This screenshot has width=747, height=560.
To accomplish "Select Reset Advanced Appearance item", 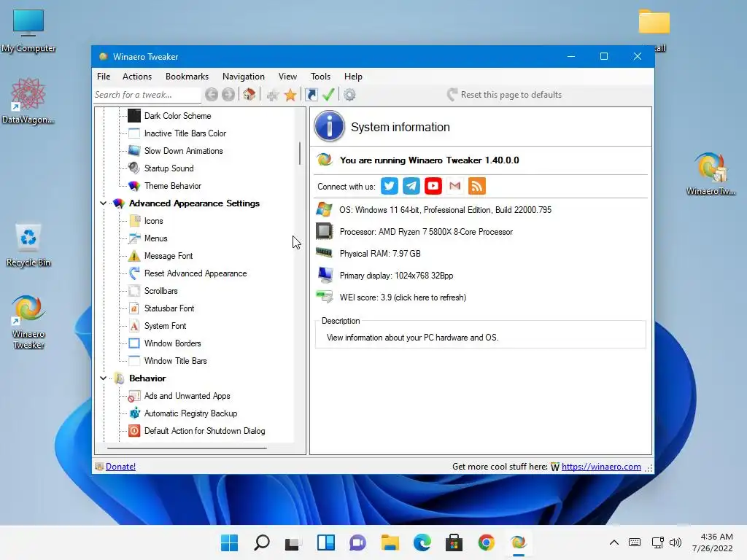I will pos(196,273).
